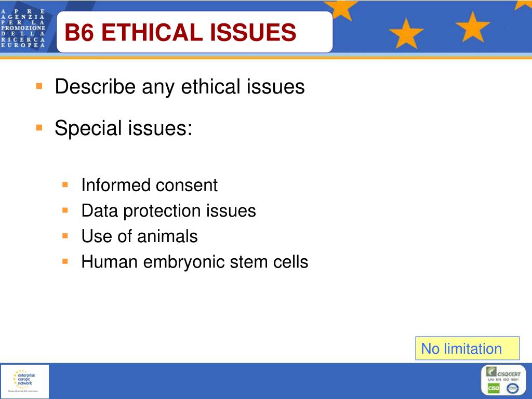Click the bullet before Informed consent
The image size is (532, 399).
(x=65, y=185)
